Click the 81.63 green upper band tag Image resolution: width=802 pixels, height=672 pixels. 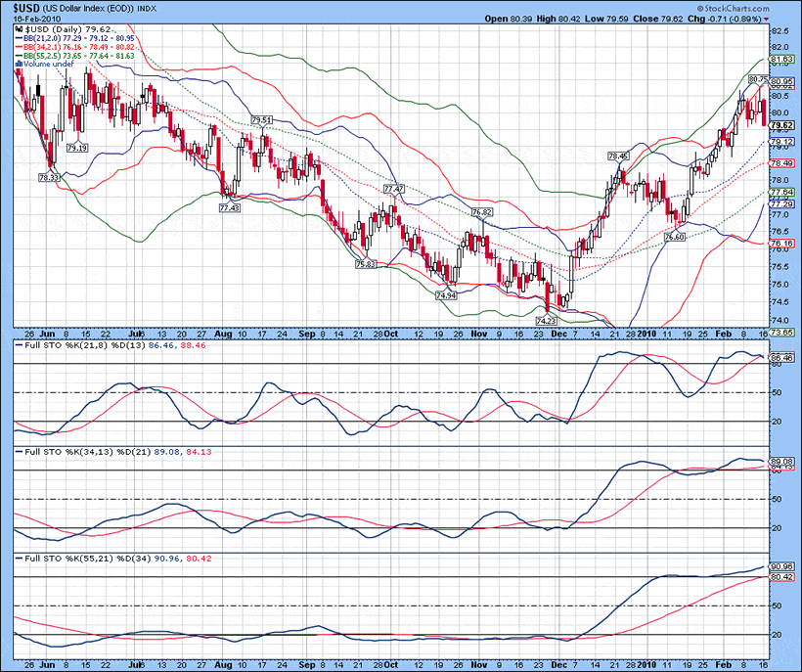coord(781,60)
